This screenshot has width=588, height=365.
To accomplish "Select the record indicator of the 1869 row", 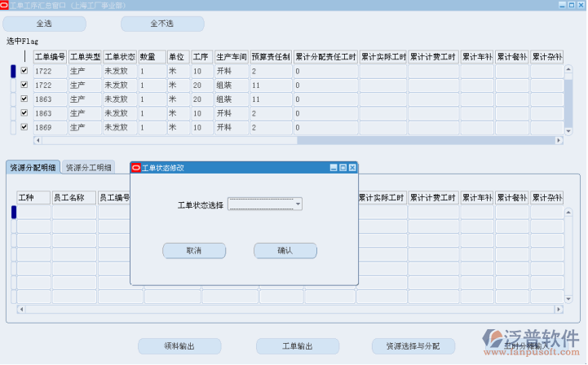I will pos(14,127).
